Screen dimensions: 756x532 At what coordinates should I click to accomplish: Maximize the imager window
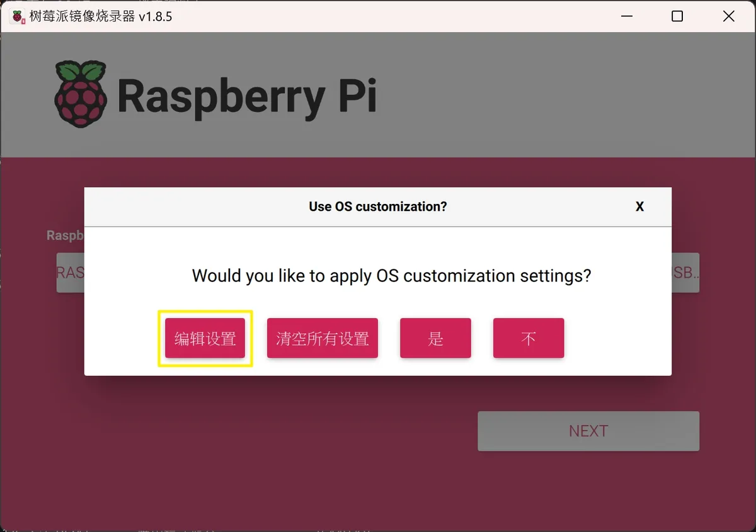coord(677,16)
